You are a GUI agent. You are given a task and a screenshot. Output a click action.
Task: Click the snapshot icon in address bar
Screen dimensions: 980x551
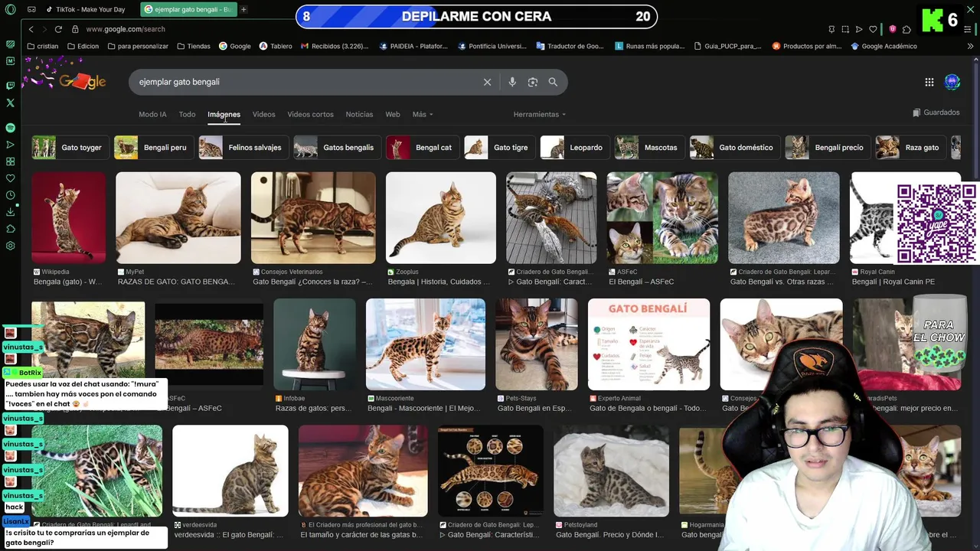845,29
